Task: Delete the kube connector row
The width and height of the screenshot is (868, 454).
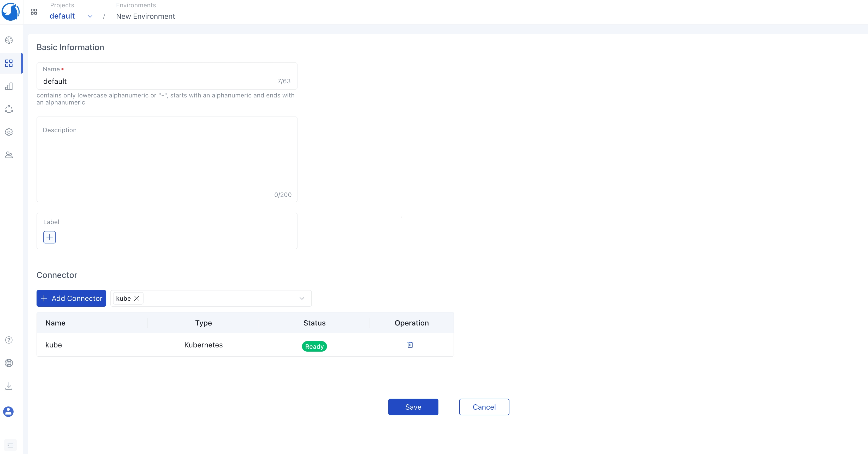Action: [x=410, y=345]
